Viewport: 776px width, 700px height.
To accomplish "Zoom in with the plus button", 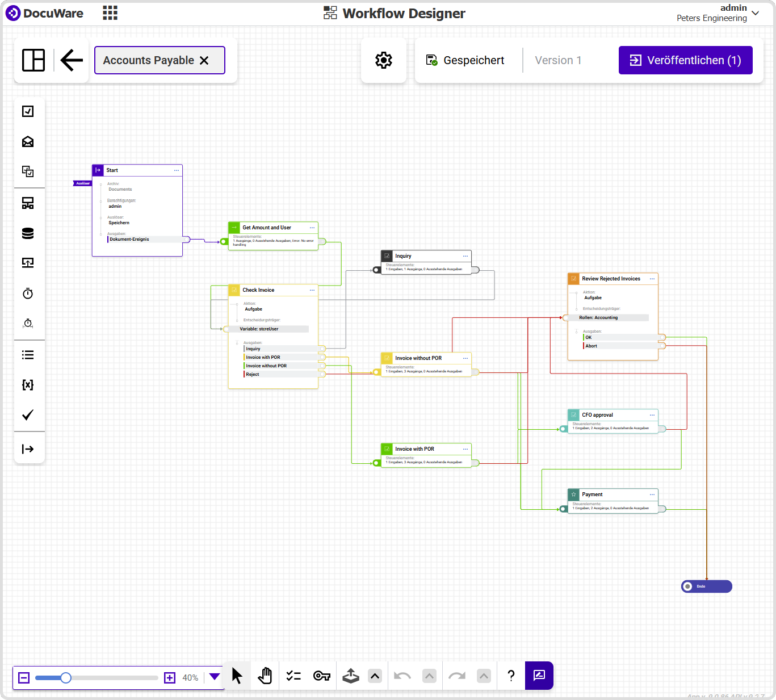I will tap(170, 678).
